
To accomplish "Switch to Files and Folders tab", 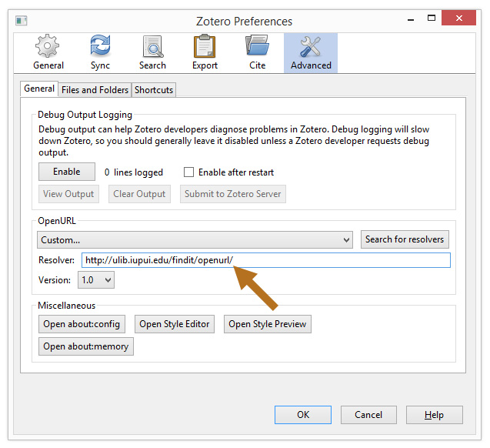I will (95, 90).
